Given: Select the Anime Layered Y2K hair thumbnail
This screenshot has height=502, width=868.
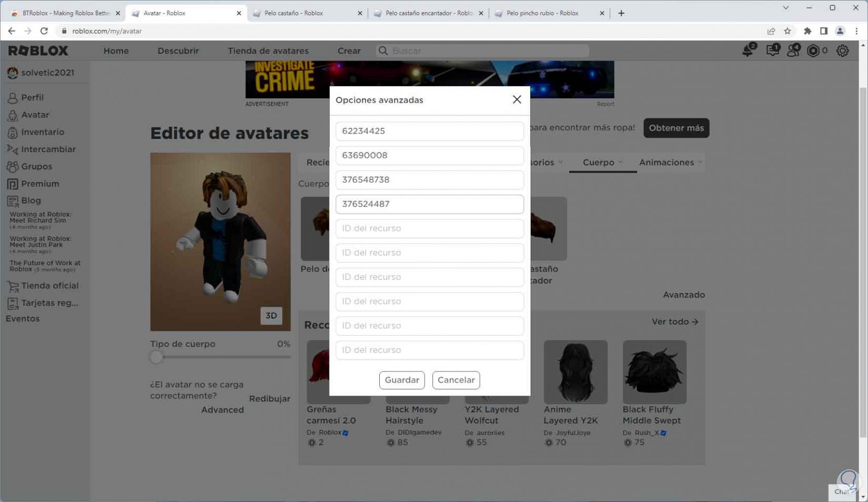Looking at the screenshot, I should click(576, 372).
